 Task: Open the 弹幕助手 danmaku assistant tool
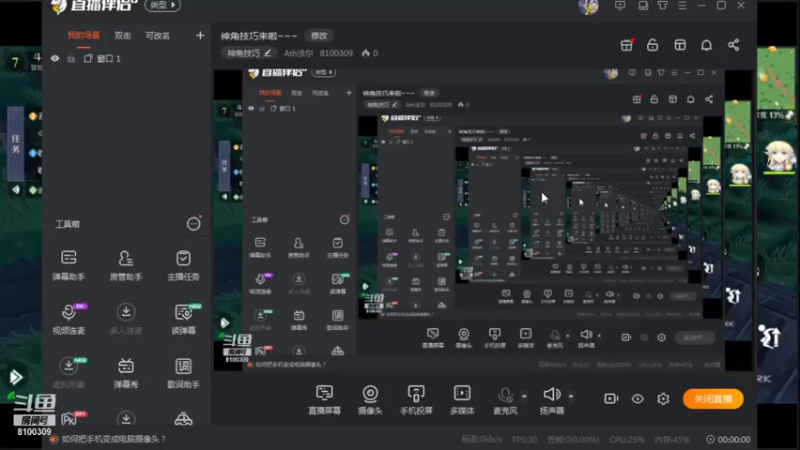[68, 265]
